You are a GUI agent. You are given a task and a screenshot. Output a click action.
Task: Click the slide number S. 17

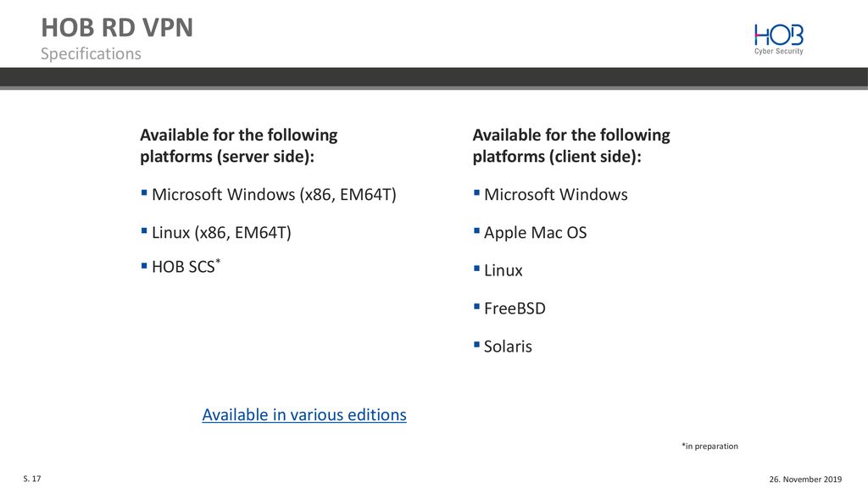pyautogui.click(x=32, y=479)
